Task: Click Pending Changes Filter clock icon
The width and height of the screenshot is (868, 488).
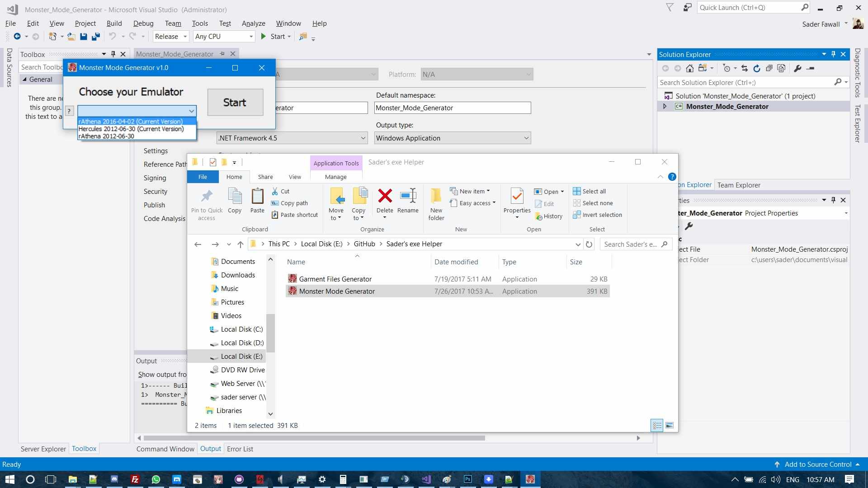Action: pyautogui.click(x=726, y=68)
